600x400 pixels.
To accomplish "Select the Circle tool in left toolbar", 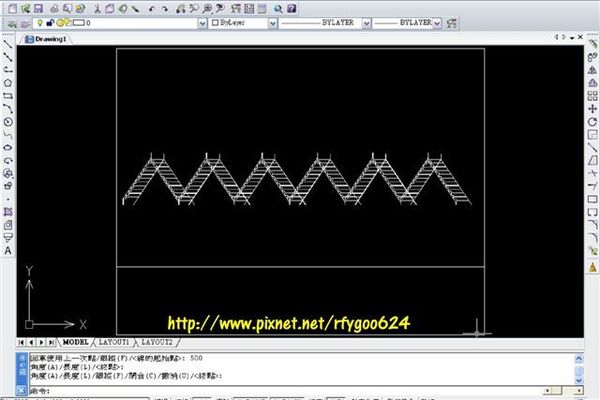I will 8,122.
